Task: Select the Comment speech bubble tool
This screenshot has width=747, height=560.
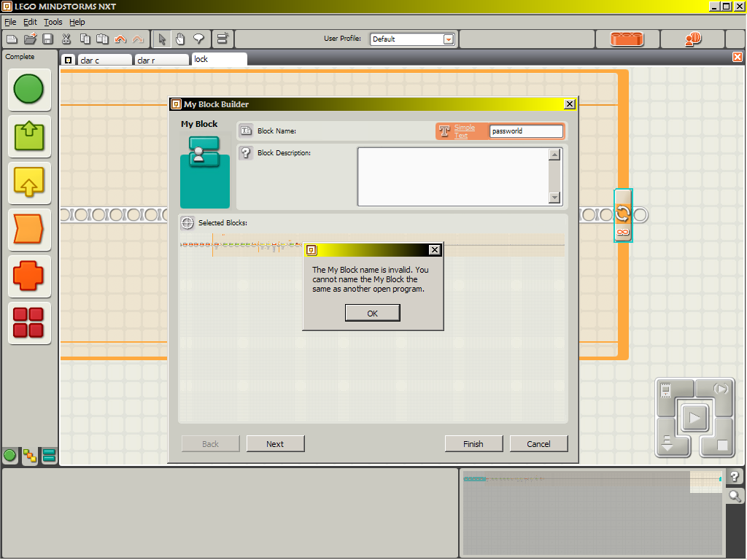Action: coord(198,39)
